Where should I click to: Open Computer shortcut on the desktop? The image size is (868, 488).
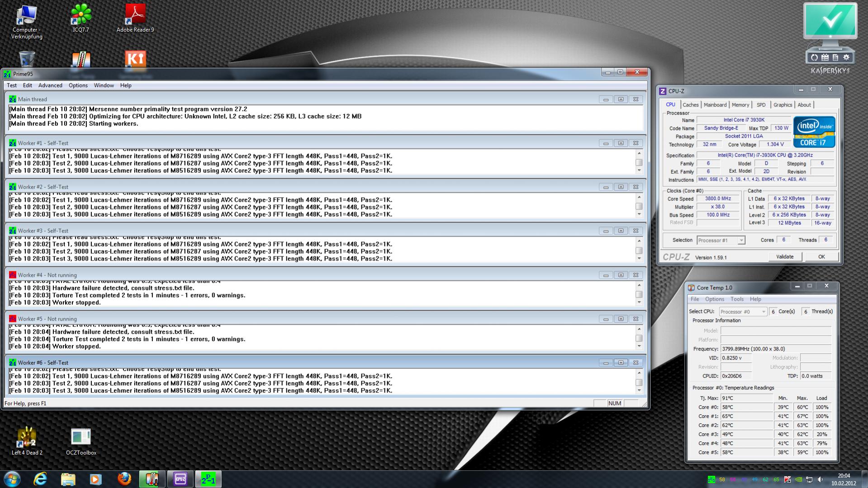(27, 22)
